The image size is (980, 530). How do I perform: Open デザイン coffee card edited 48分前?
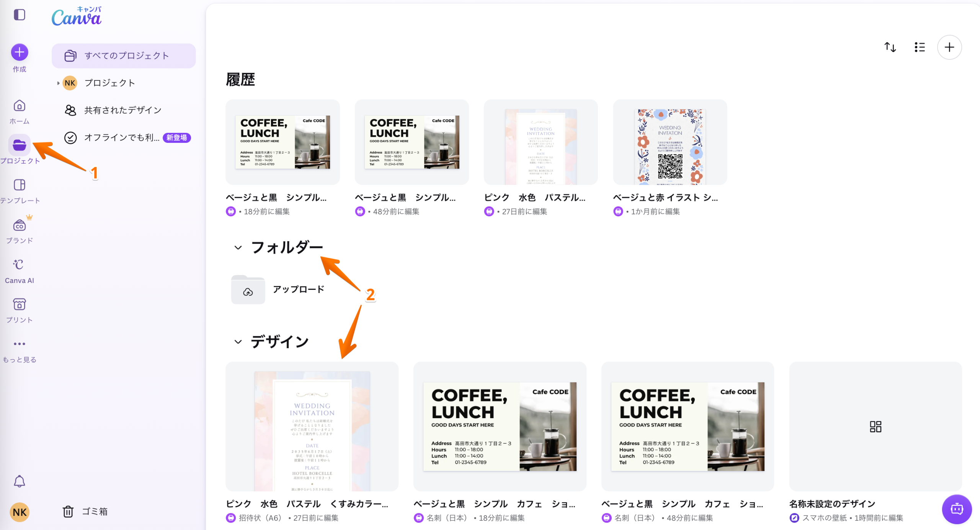(688, 426)
